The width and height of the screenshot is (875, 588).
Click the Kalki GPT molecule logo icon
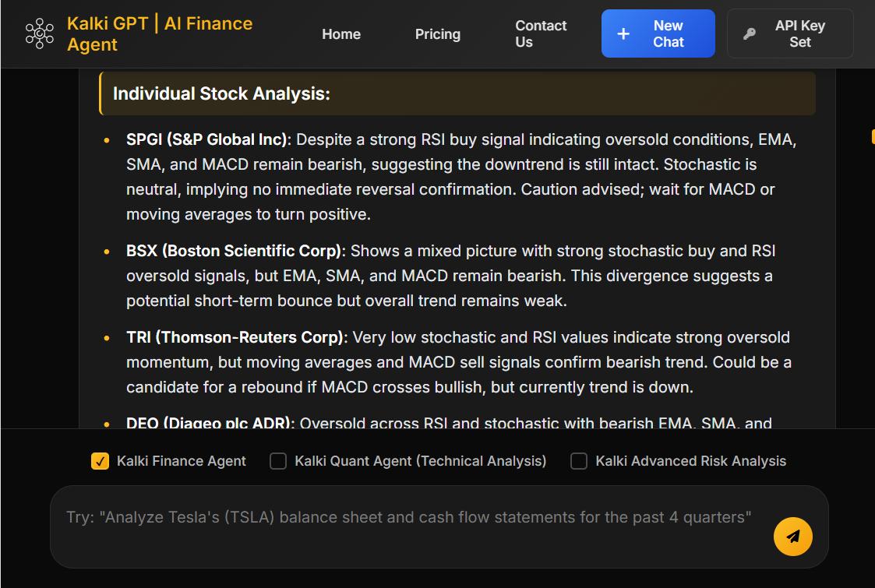[x=40, y=33]
